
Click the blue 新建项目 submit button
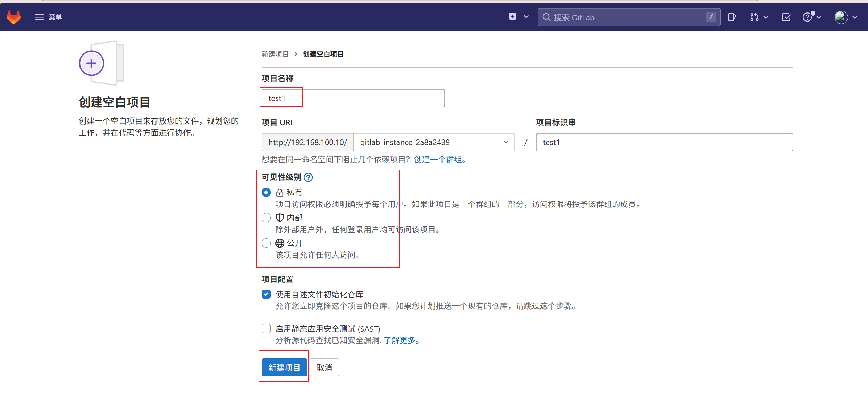[x=284, y=367]
